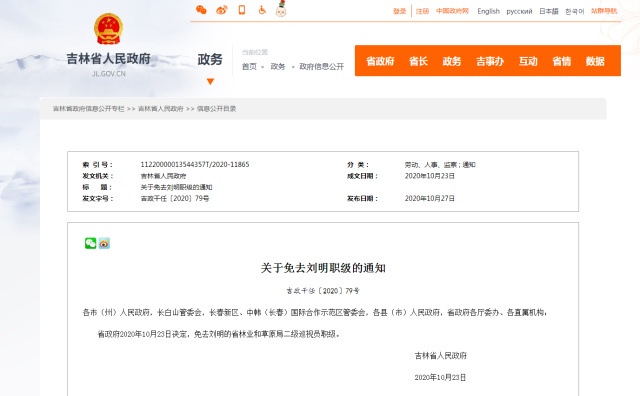Click the category value 劳动、人事、监察；通知
The image size is (640, 396).
pos(440,165)
